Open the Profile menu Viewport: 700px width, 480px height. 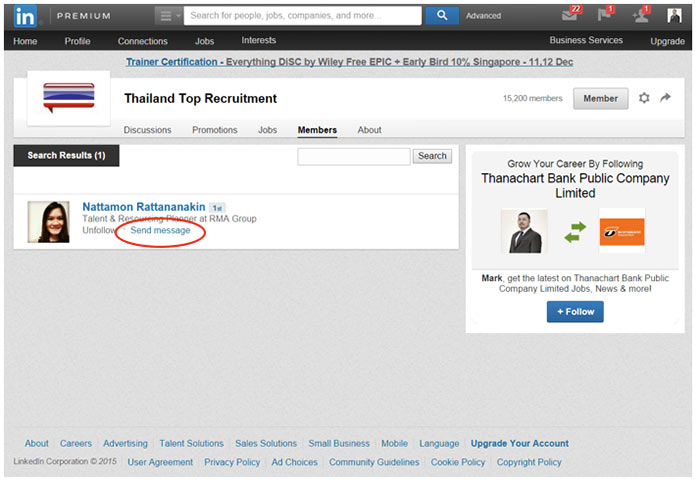(x=77, y=41)
